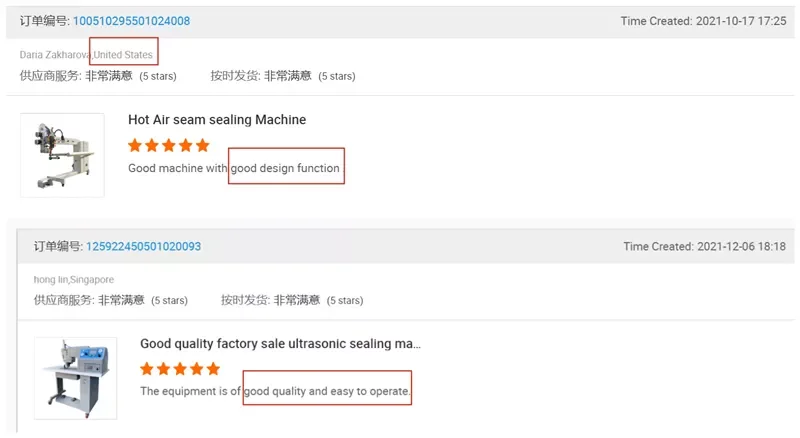The height and width of the screenshot is (438, 800).
Task: Click the five-star rating under Hot Air machine
Action: 169,145
